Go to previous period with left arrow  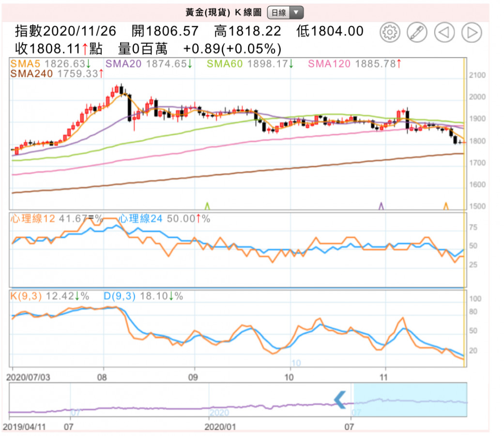pos(444,32)
